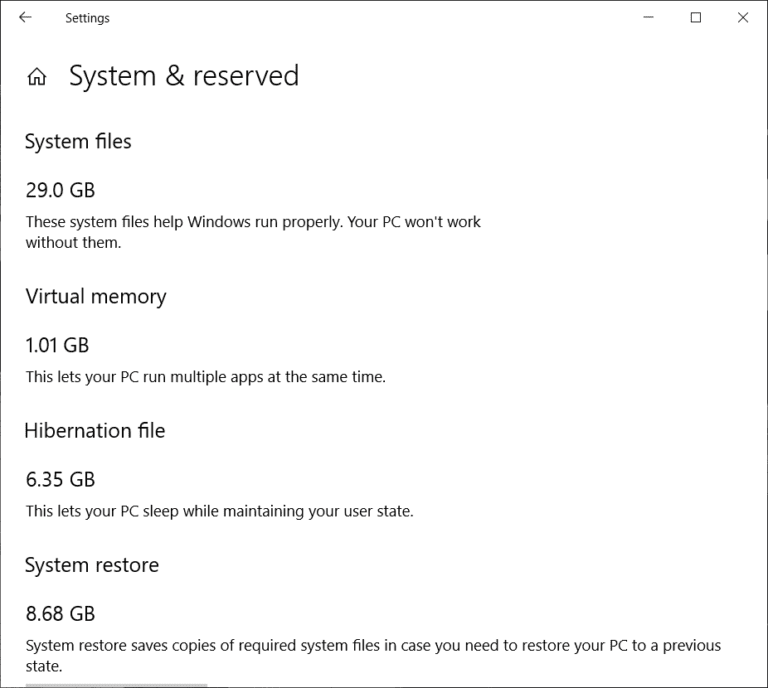Go to Settings home via the house icon
Image resolution: width=768 pixels, height=688 pixels.
click(37, 77)
